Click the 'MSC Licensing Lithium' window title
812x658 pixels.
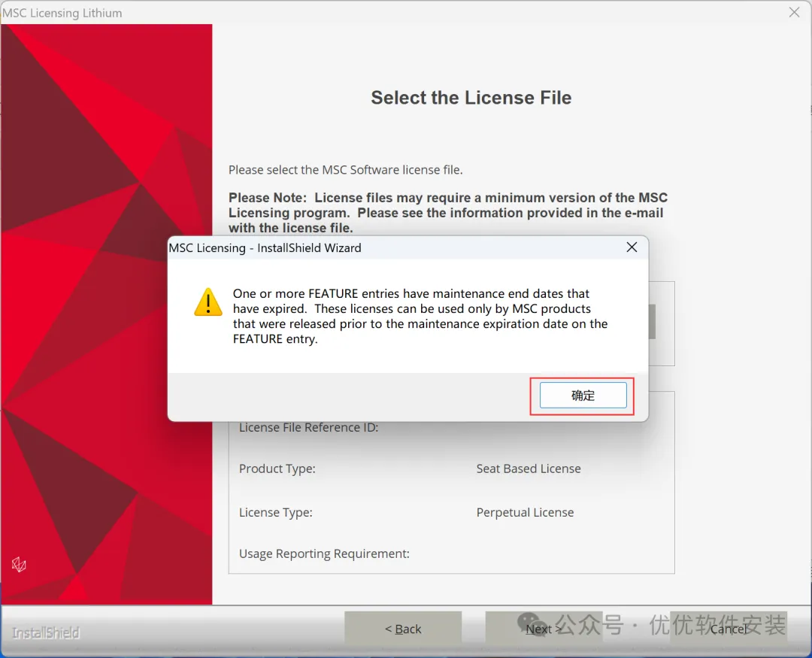tap(62, 13)
